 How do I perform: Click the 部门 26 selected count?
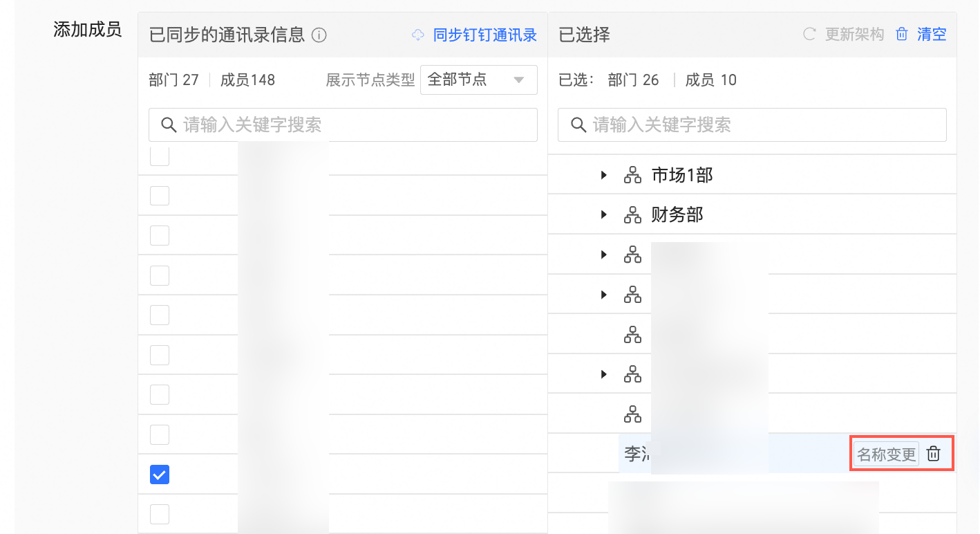633,80
